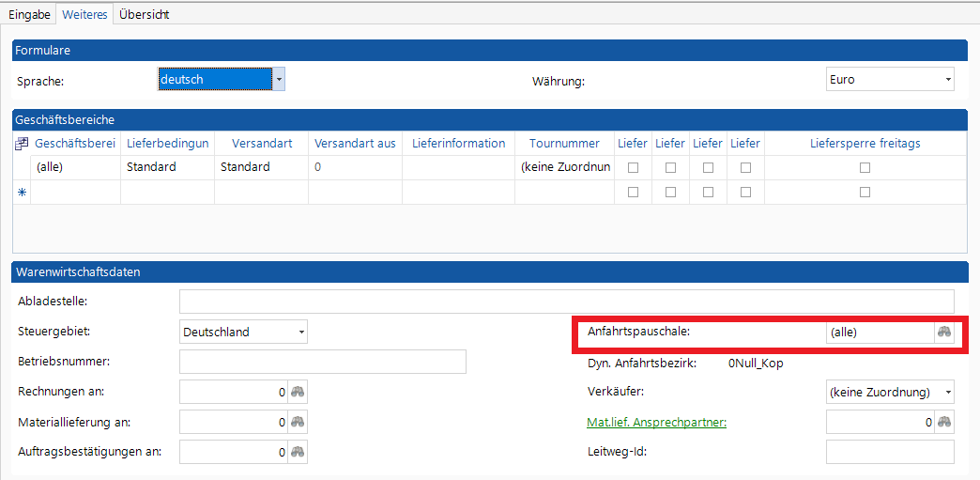Check Liefersperre freitags box in new row
This screenshot has height=480, width=980.
click(865, 192)
